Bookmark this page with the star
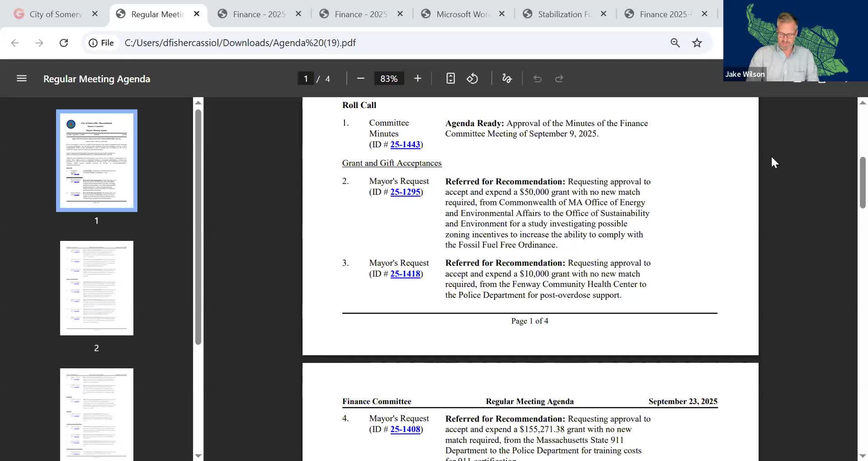This screenshot has height=461, width=868. point(697,43)
